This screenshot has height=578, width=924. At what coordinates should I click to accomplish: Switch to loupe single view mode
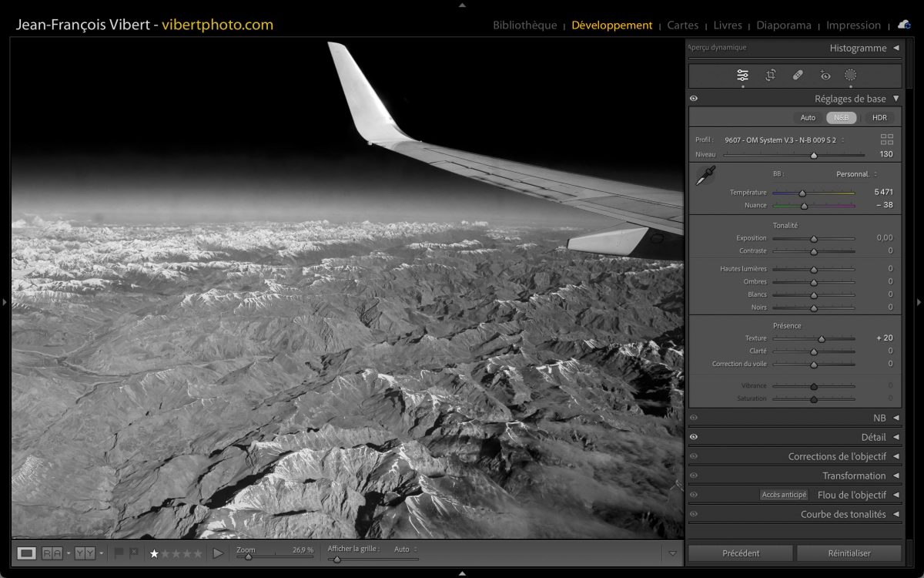click(x=26, y=553)
